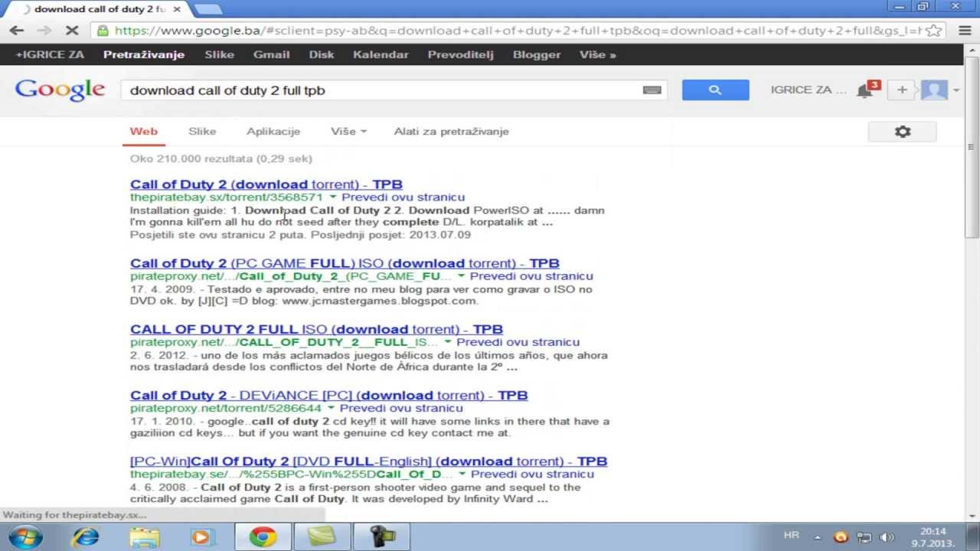Click Pretraživanje in the black bar
This screenshot has height=551, width=980.
[x=144, y=55]
